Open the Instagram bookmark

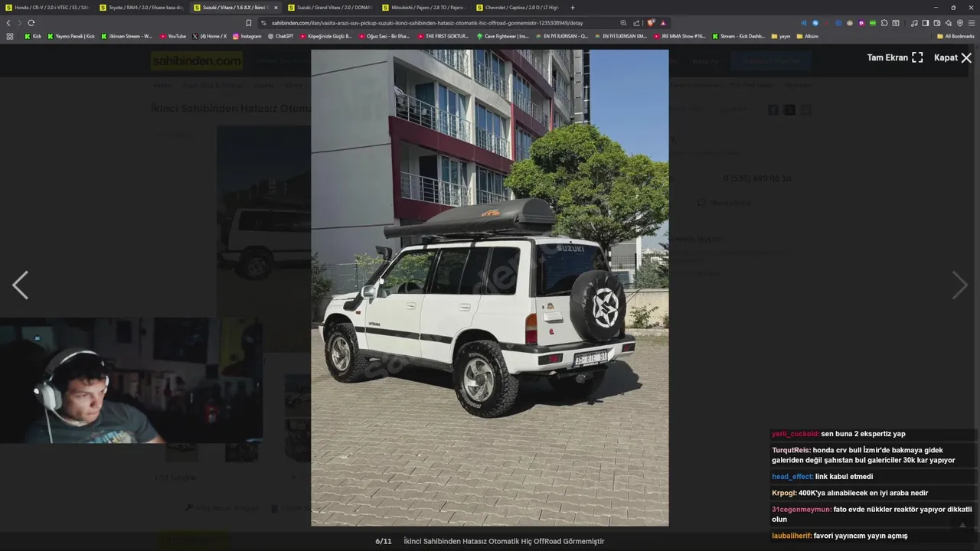pos(247,36)
